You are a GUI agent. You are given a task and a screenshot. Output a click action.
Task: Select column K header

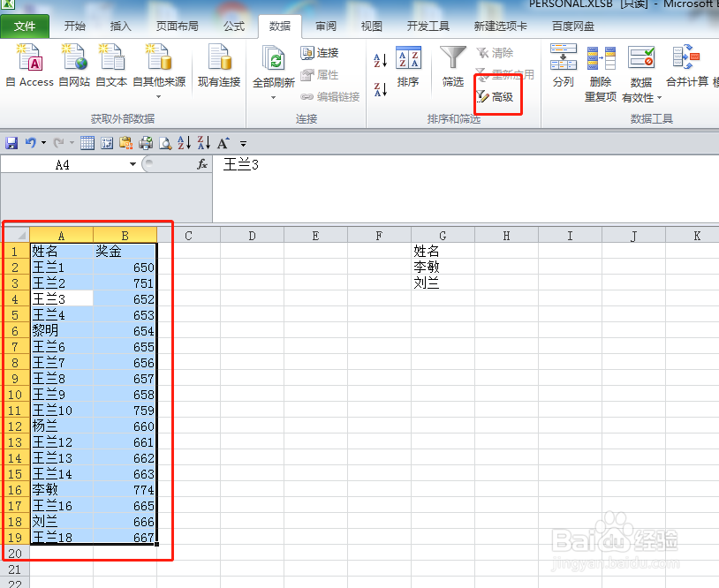[693, 236]
